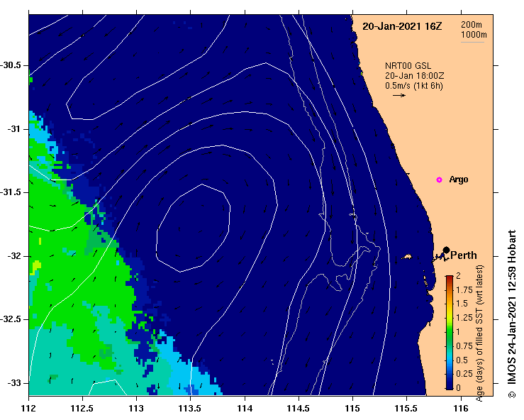Click the Perth text label
Image resolution: width=524 pixels, height=420 pixels.
(464, 255)
